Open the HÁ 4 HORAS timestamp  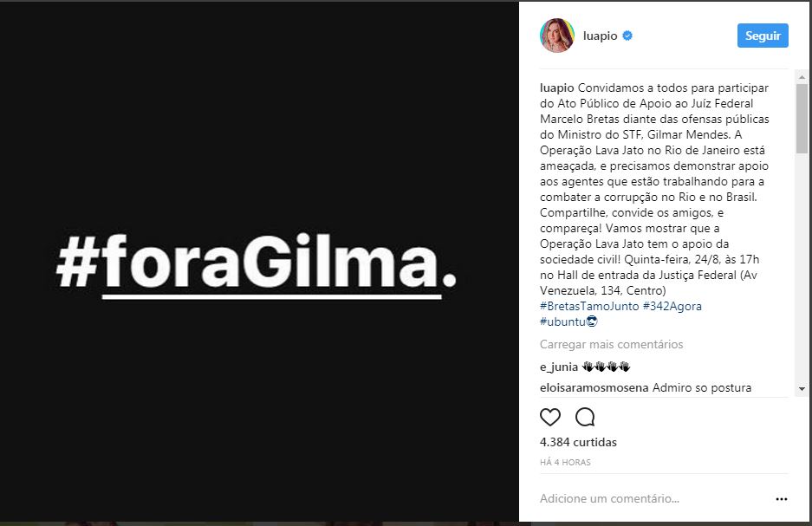click(x=565, y=463)
